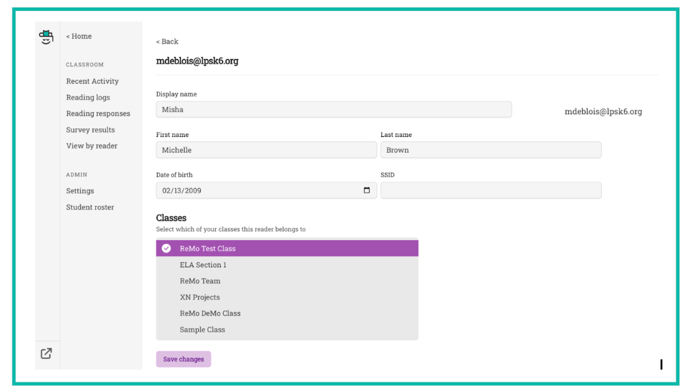Click the First name field with Michelle
Viewport: 691px width, 392px height.
click(266, 150)
